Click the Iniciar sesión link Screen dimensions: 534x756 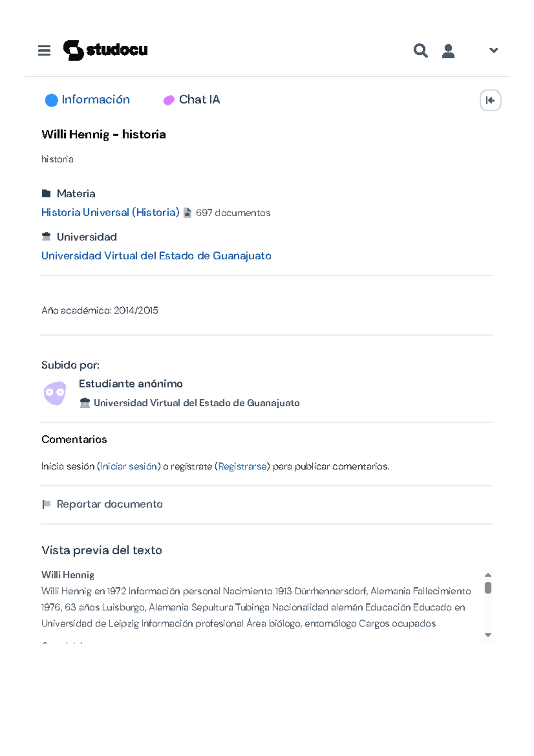[128, 466]
